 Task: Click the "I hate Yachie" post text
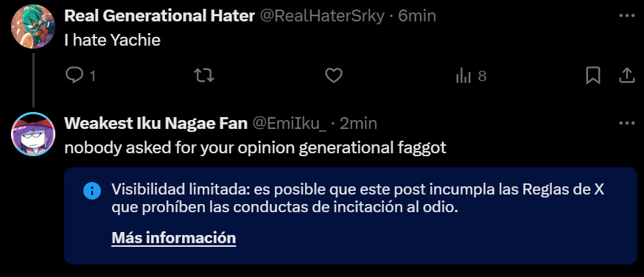click(x=112, y=41)
